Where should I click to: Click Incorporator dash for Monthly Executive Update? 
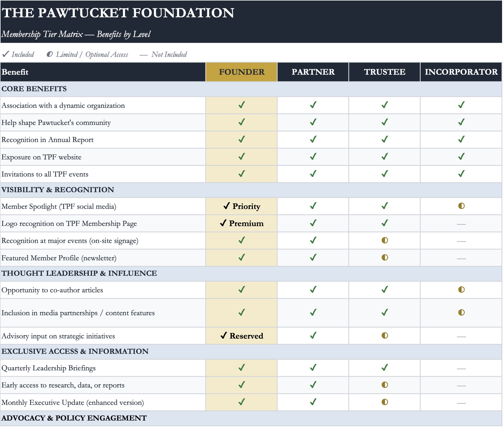(461, 403)
